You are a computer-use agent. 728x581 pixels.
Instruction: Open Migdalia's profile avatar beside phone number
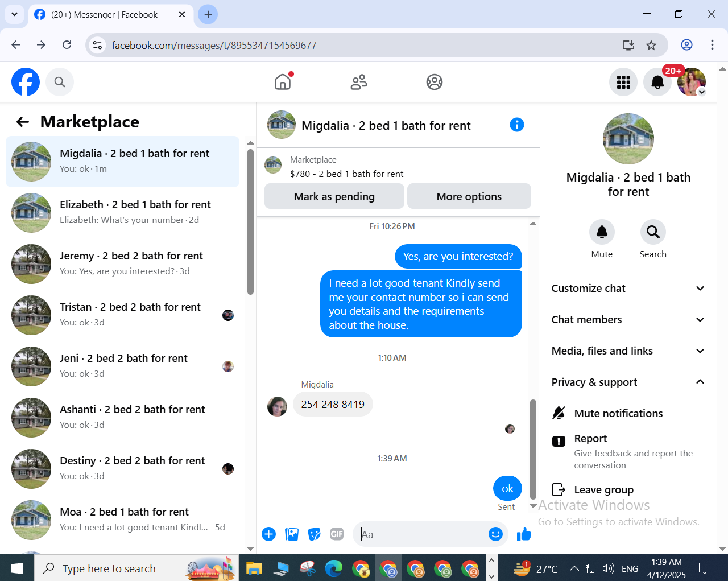(x=278, y=406)
